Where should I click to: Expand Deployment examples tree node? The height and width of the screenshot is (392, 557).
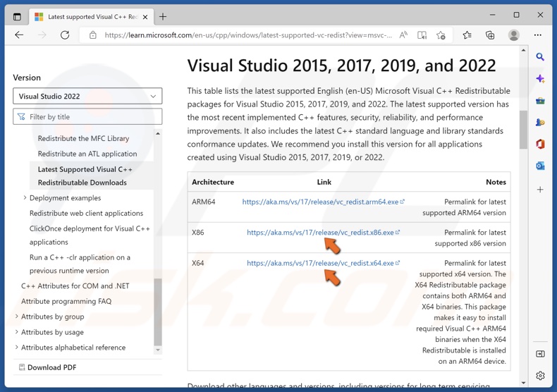coord(25,197)
